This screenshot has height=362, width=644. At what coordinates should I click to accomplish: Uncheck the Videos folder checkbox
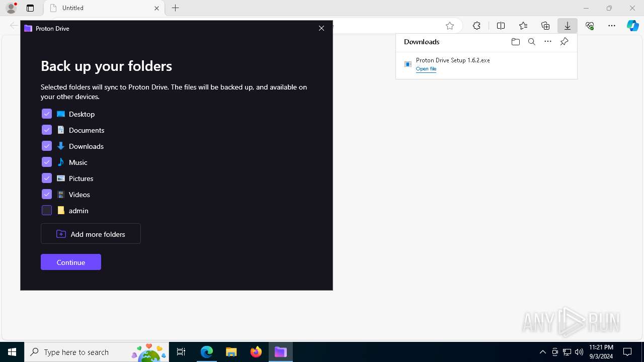(x=47, y=195)
